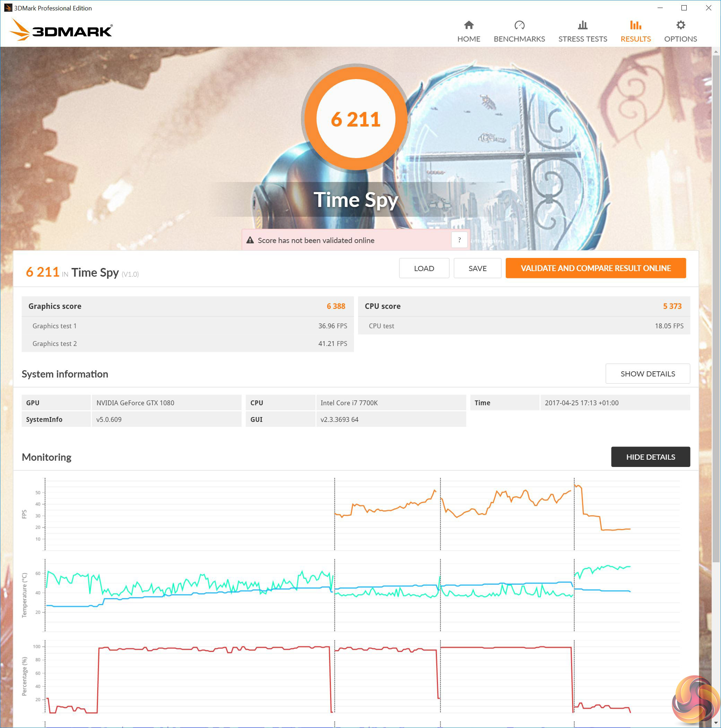The image size is (721, 728).
Task: Select the orange Results chart icon
Action: (x=635, y=25)
